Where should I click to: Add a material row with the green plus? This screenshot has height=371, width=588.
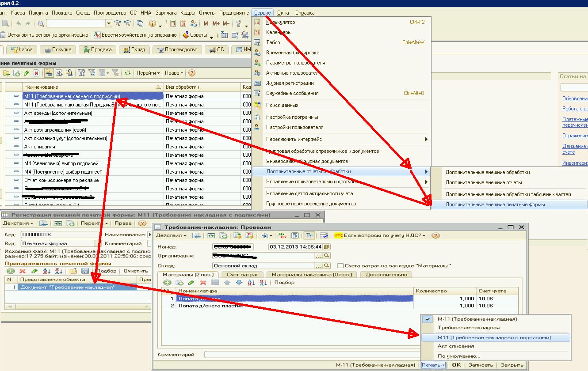168,282
